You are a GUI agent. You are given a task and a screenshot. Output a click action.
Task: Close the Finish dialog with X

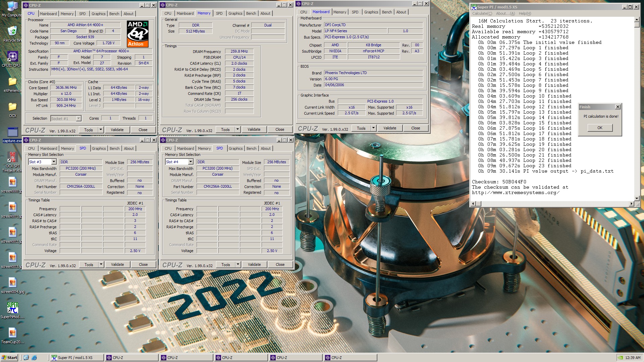click(x=618, y=107)
